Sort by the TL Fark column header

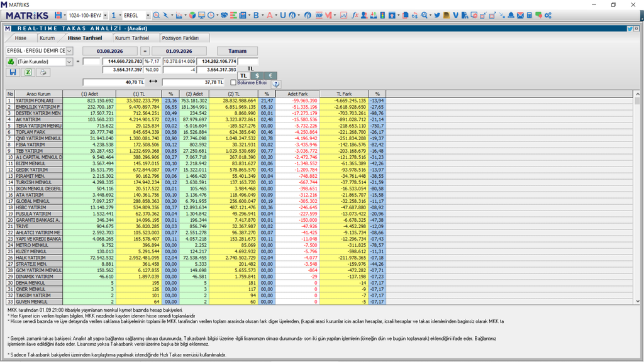click(344, 94)
